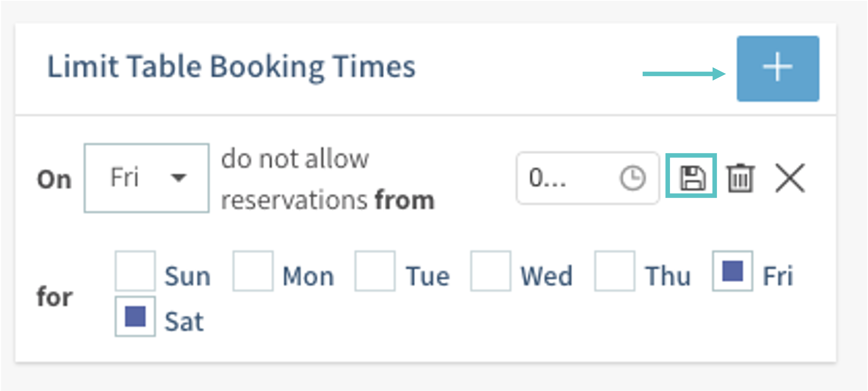Click the Wed label text
Image resolution: width=868 pixels, height=391 pixels.
pyautogui.click(x=546, y=276)
